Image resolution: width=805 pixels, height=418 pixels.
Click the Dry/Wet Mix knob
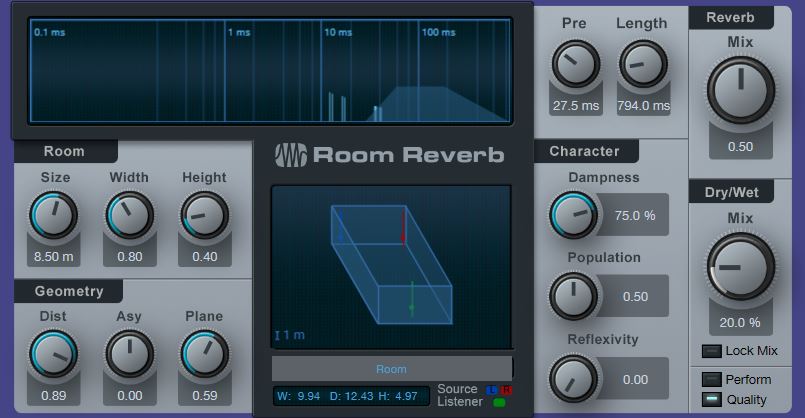740,268
